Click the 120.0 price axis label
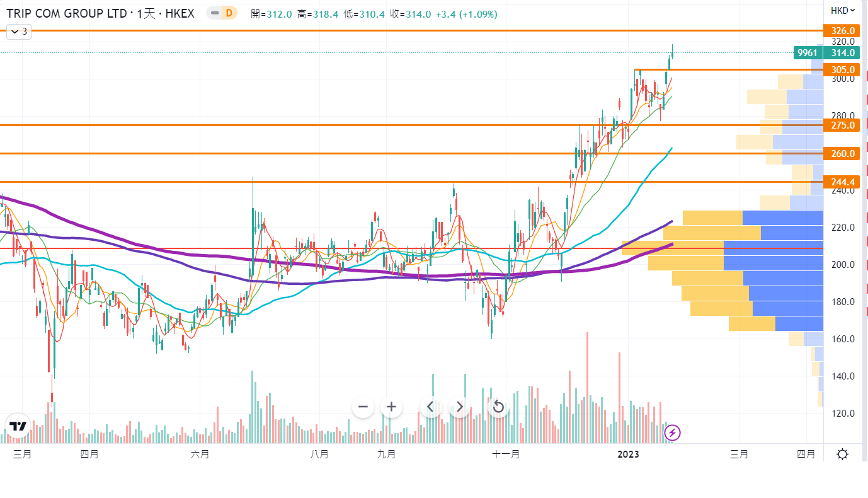Viewport: 868px width, 498px height. click(843, 414)
